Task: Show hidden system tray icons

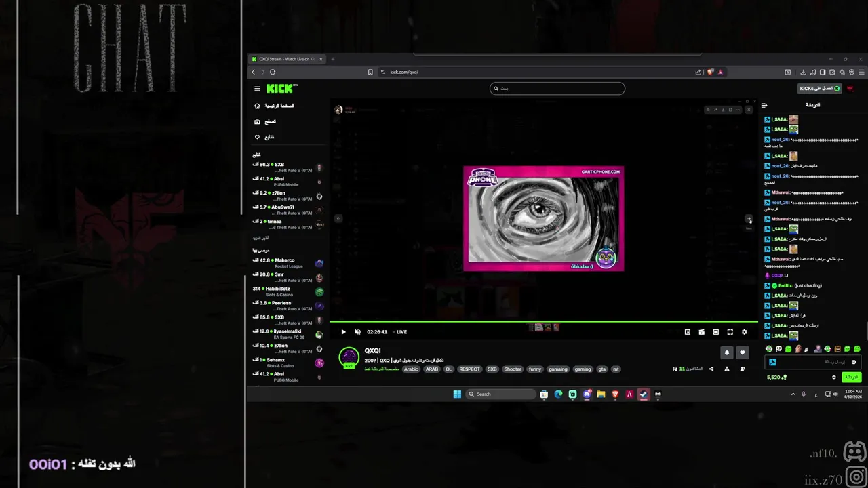Action: tap(793, 394)
